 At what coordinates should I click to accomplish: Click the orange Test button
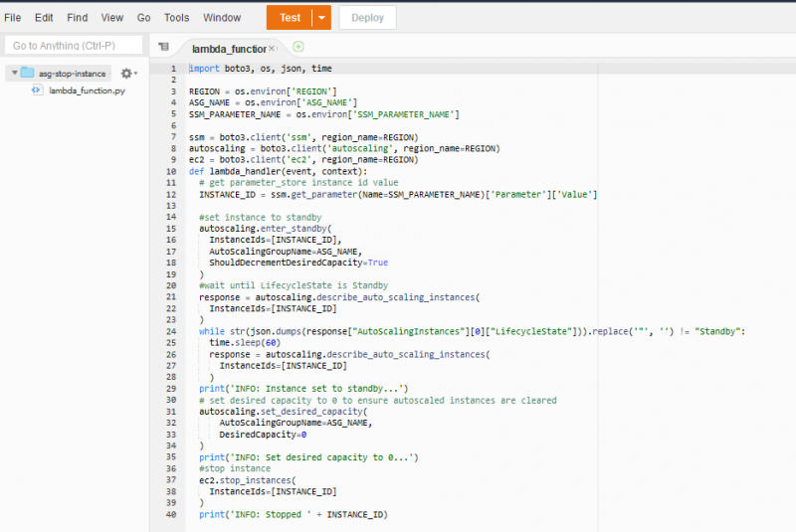pyautogui.click(x=290, y=18)
